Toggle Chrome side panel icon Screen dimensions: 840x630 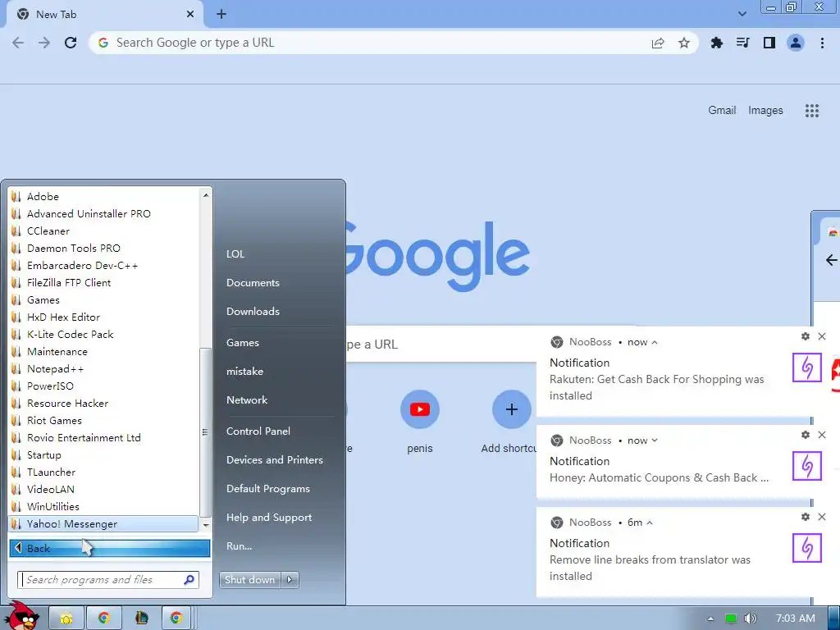pos(769,43)
